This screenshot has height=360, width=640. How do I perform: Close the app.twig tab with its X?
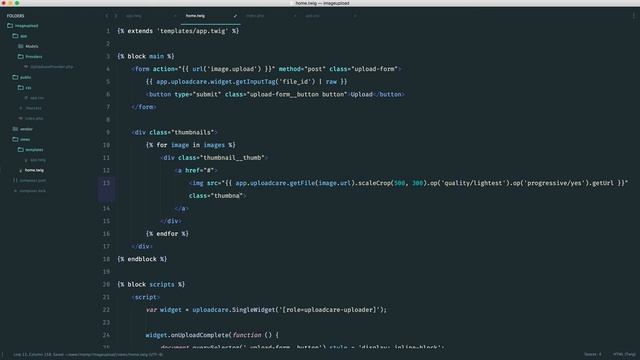tap(175, 16)
